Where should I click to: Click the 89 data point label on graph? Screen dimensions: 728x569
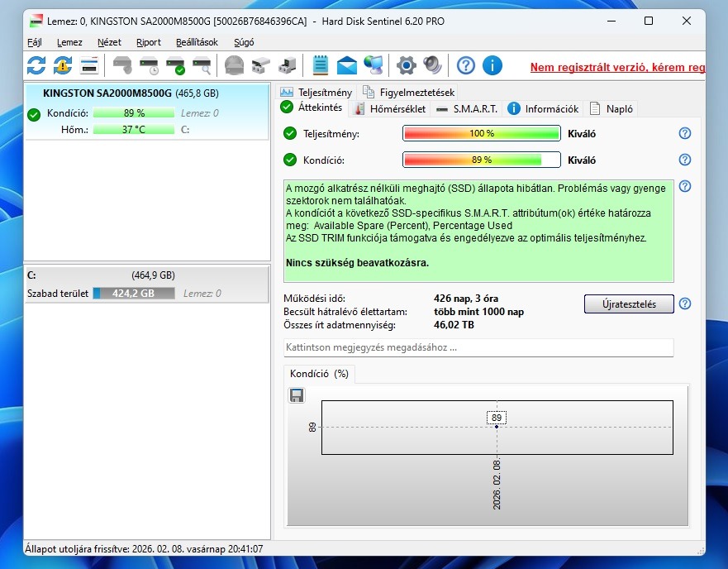[x=497, y=418]
